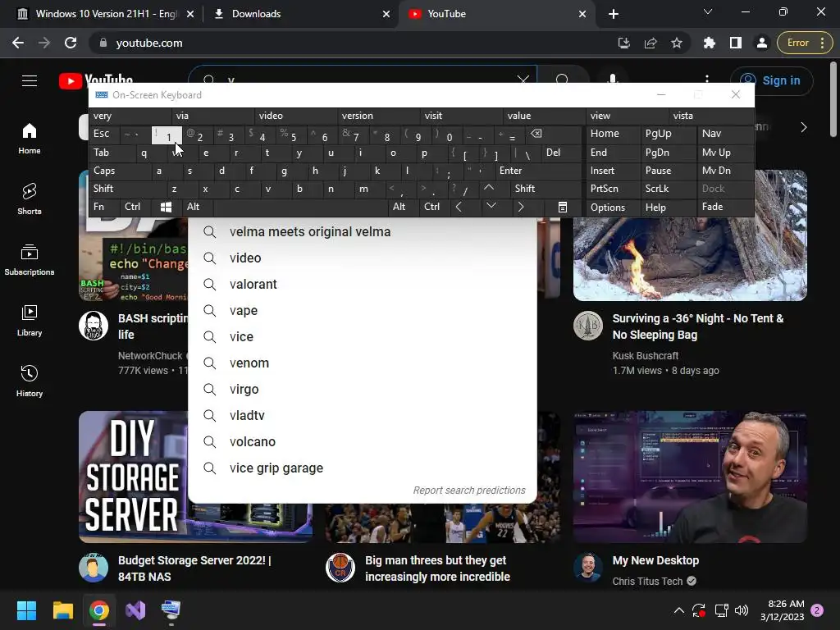Click the YouTube page vertical scrollbar
This screenshot has height=630, width=840.
(x=833, y=99)
